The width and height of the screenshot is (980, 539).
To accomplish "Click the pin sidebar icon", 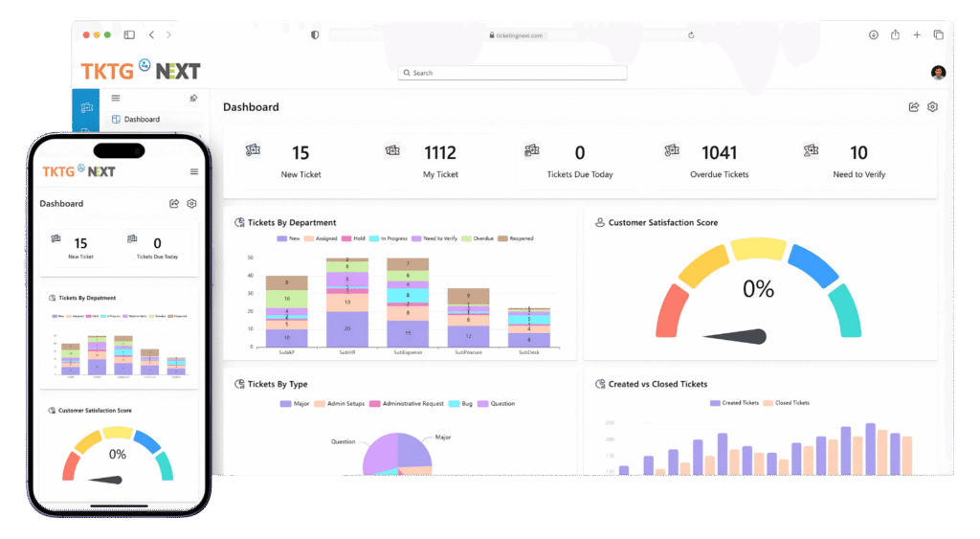I will (193, 98).
